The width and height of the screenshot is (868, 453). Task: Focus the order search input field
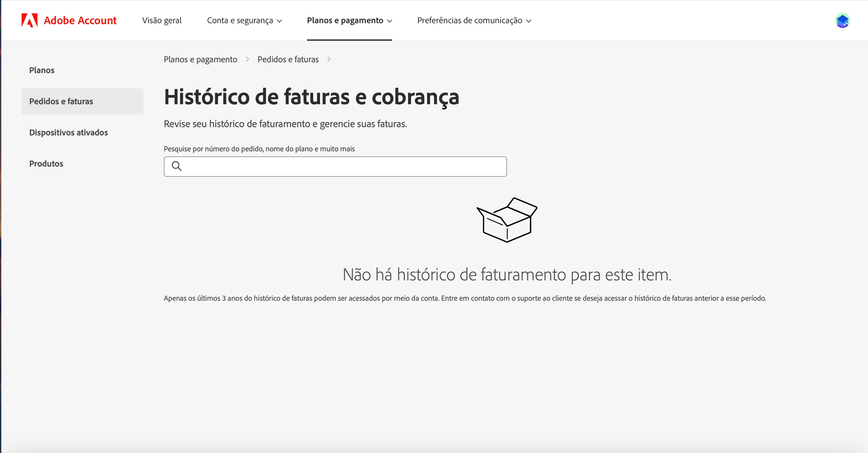point(344,166)
